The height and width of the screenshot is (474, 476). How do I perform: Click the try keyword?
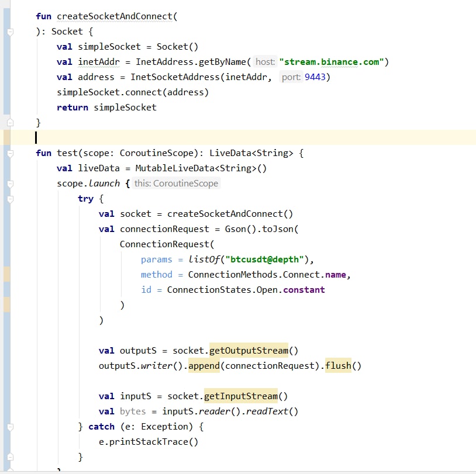[x=85, y=199]
